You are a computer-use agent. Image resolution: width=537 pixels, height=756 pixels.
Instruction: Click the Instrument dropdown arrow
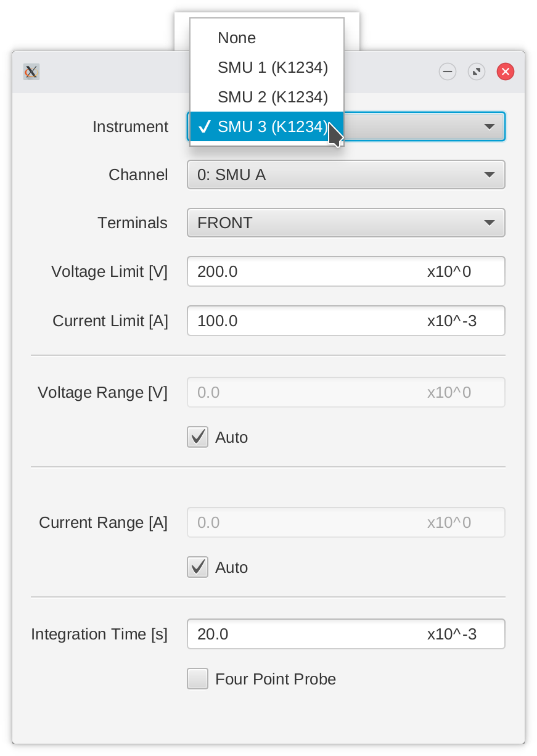pos(489,126)
